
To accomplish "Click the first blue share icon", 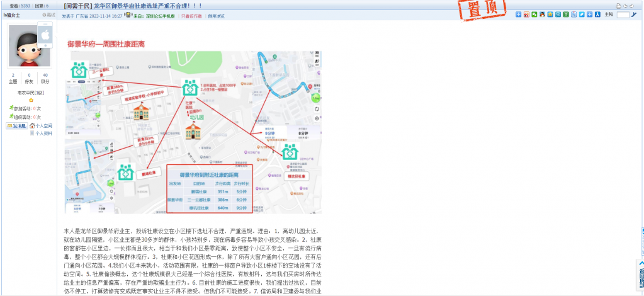I will pyautogui.click(x=518, y=14).
